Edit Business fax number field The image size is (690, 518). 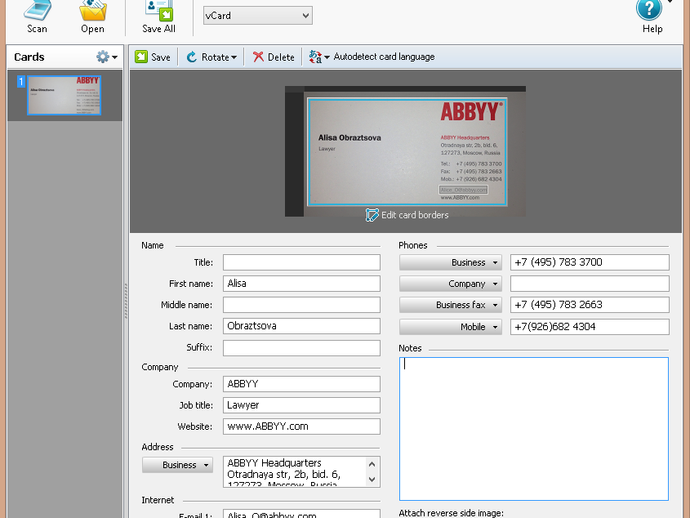[590, 305]
